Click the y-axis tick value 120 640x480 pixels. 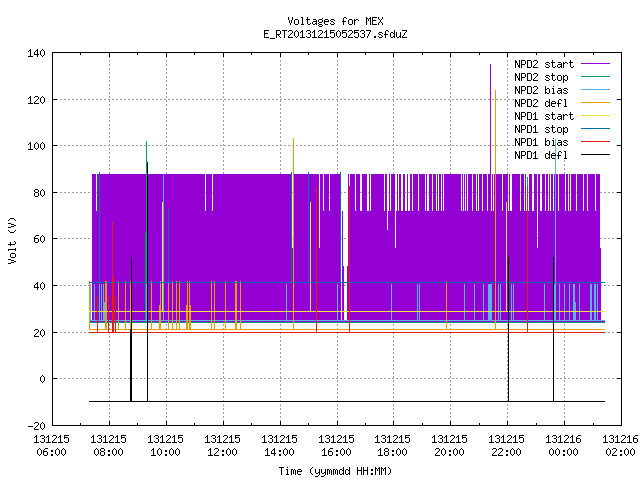[36, 100]
